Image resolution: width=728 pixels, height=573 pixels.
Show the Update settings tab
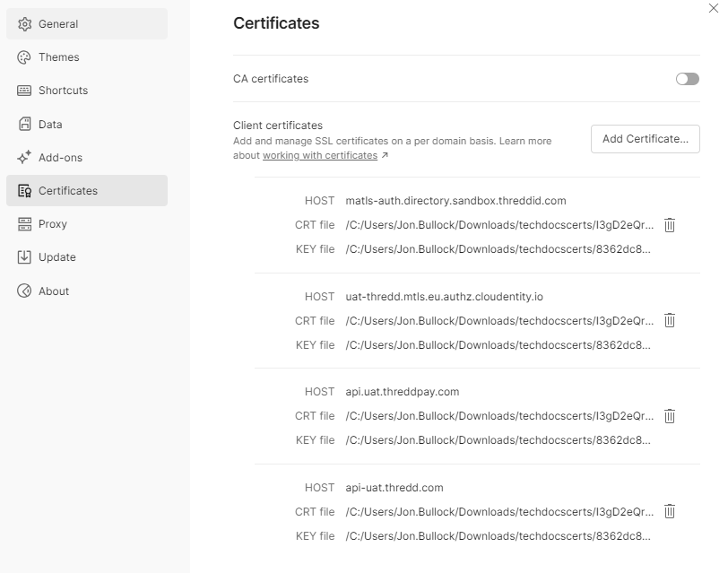point(87,256)
